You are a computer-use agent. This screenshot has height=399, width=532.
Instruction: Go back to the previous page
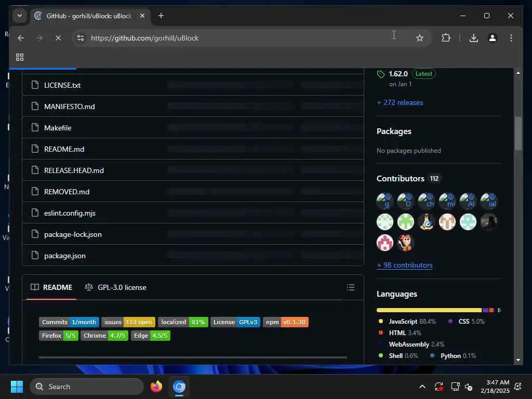(21, 38)
